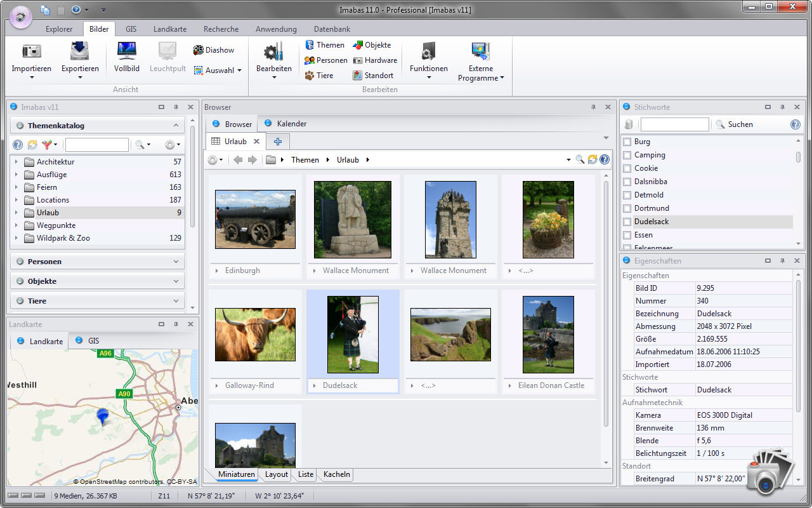Switch to the Kalender tab
The width and height of the screenshot is (812, 508).
point(285,124)
